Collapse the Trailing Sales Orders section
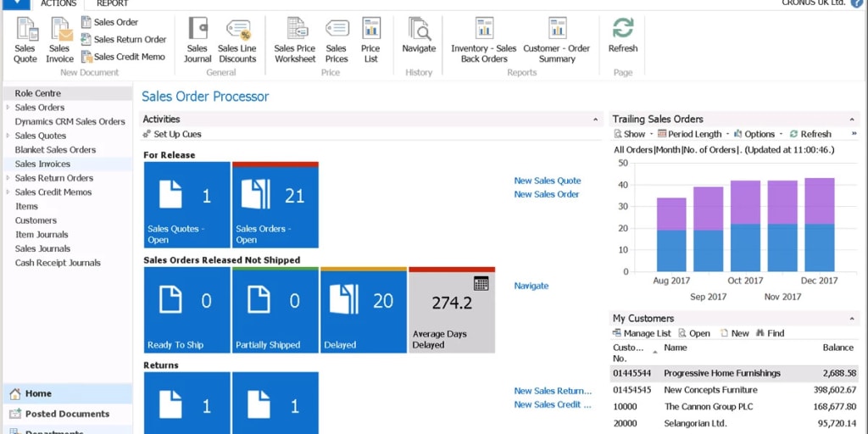 851,119
